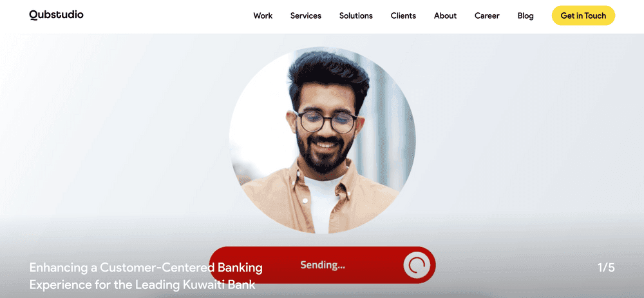The image size is (644, 298).
Task: Click the yellow Get in Touch button
Action: [583, 15]
